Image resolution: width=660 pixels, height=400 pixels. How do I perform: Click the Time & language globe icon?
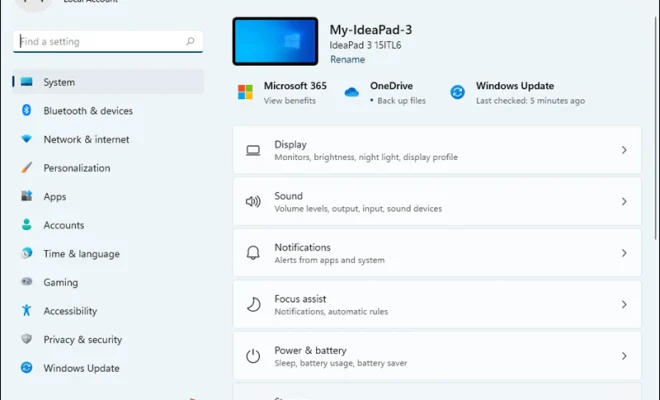tap(27, 253)
